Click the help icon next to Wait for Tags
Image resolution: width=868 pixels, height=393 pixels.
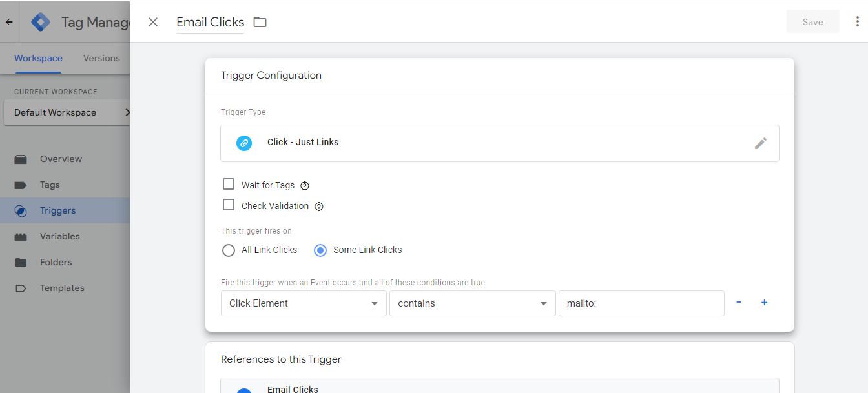[305, 186]
